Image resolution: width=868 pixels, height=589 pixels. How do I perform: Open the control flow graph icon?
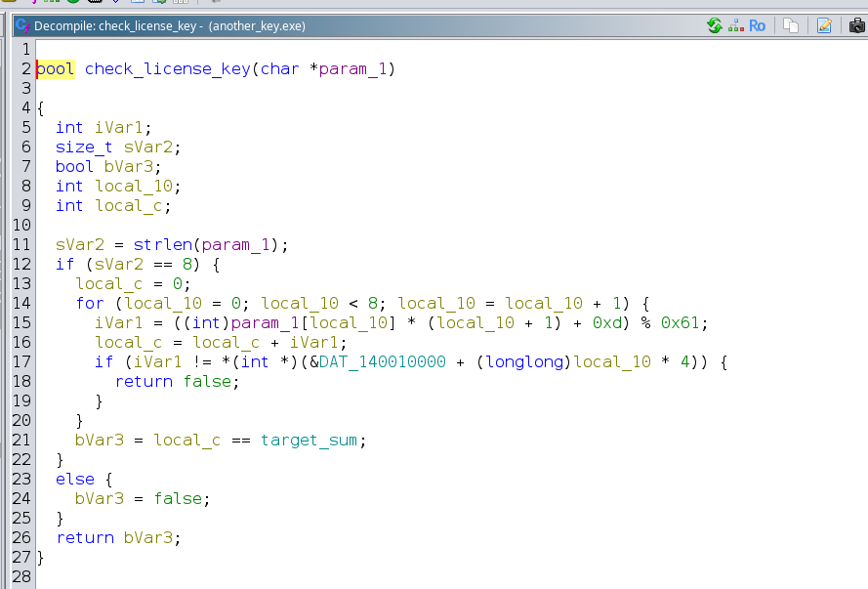(735, 25)
